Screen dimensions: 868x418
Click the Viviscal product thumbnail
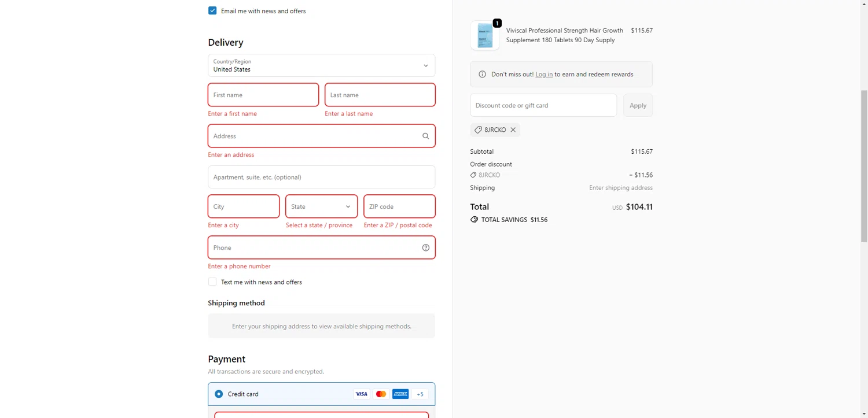pyautogui.click(x=484, y=36)
